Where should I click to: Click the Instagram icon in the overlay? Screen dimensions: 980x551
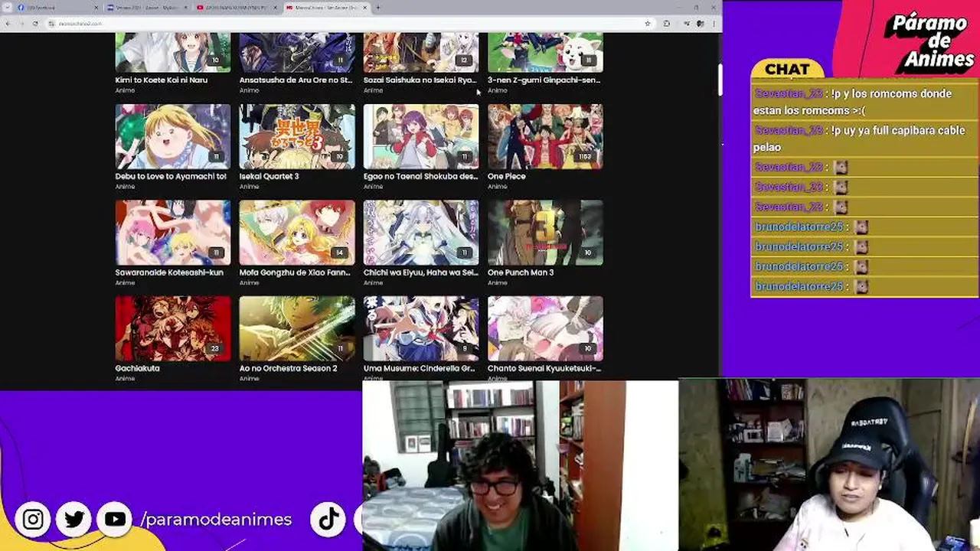click(x=33, y=520)
